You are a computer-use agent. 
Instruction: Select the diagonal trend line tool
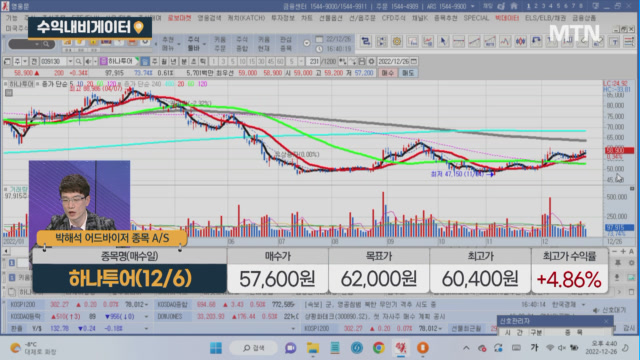[x=474, y=41]
